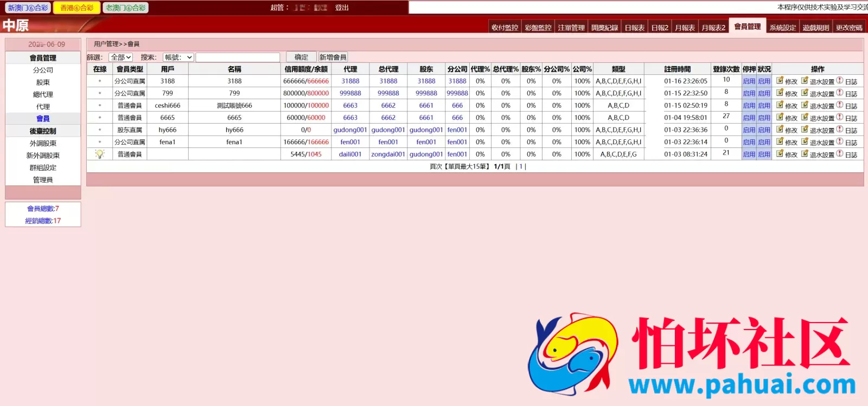Toggle the 停押 status for hy666
The image size is (868, 406).
[x=749, y=130]
